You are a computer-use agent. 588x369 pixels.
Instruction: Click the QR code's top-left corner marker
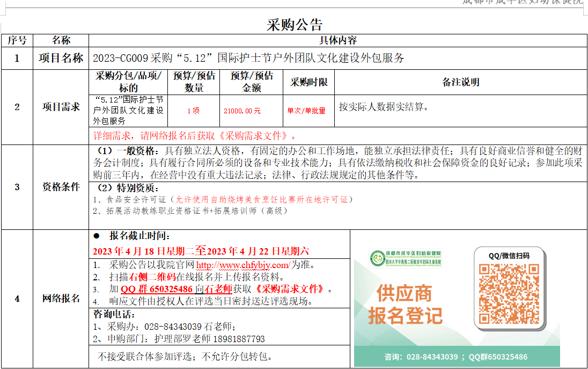point(484,270)
